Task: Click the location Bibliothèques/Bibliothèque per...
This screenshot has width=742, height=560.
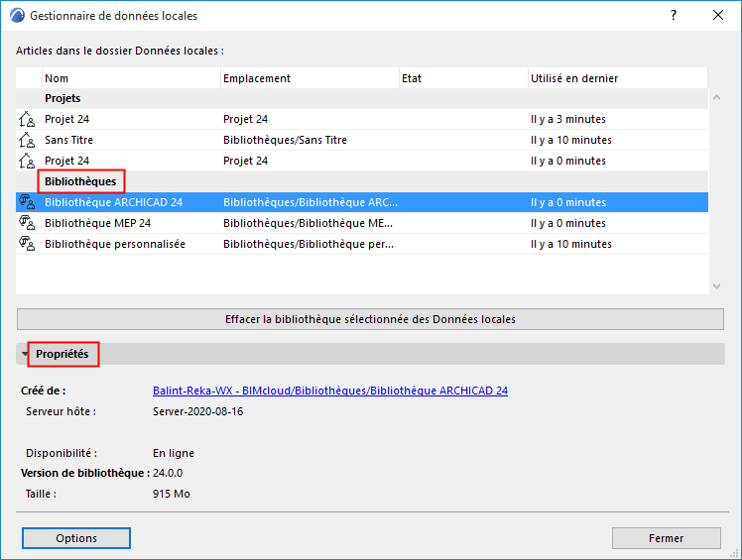Action: click(309, 244)
